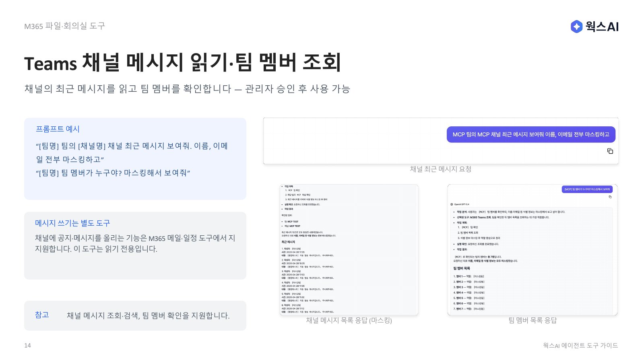
Task: Click the 팀 멤버 목록 응답 caption
Action: (533, 320)
